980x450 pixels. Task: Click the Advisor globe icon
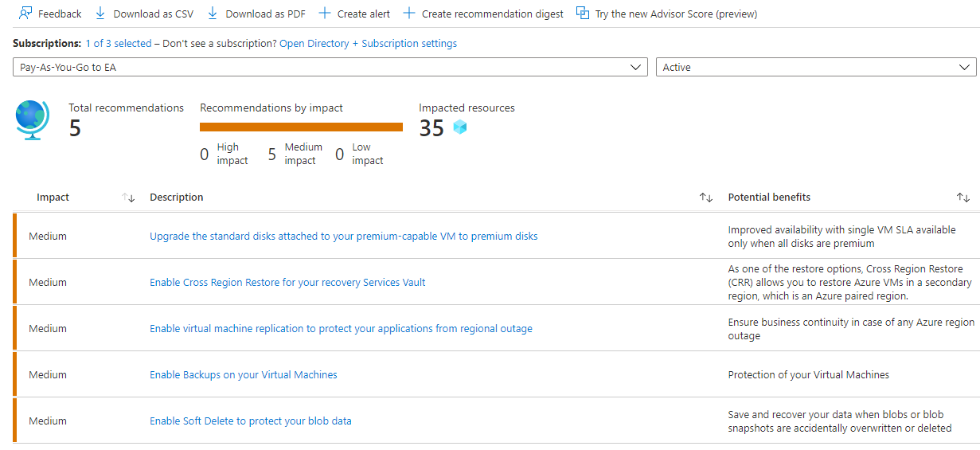(x=33, y=120)
